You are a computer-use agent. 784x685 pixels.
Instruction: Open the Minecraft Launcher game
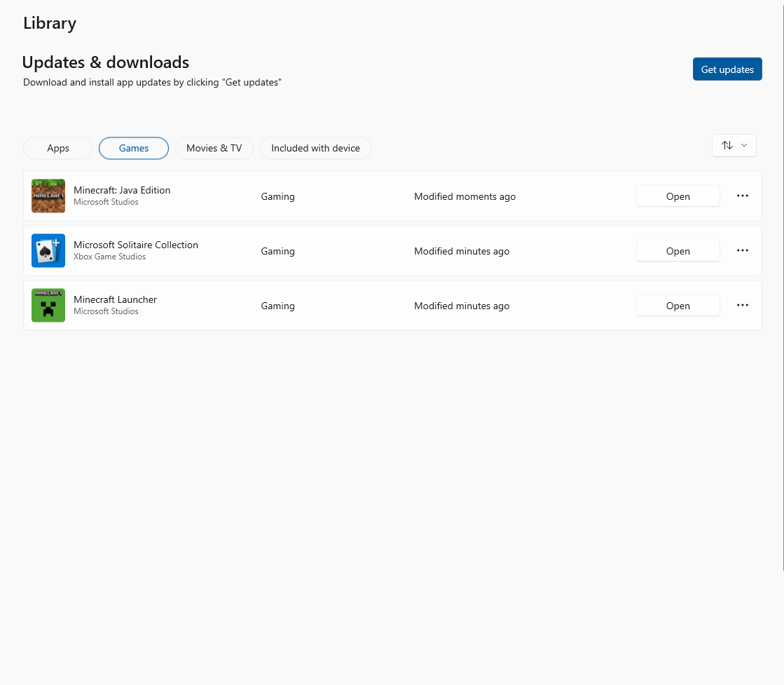pos(678,306)
